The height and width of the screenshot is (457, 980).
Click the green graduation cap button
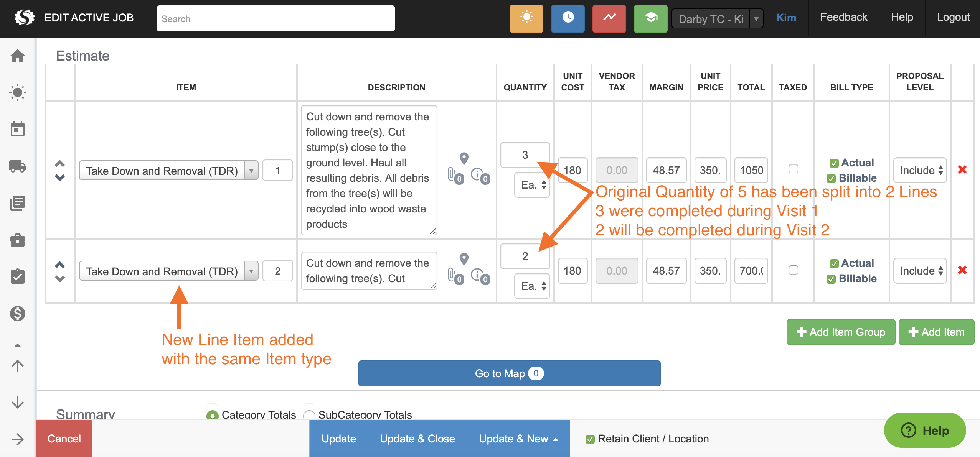click(x=650, y=18)
